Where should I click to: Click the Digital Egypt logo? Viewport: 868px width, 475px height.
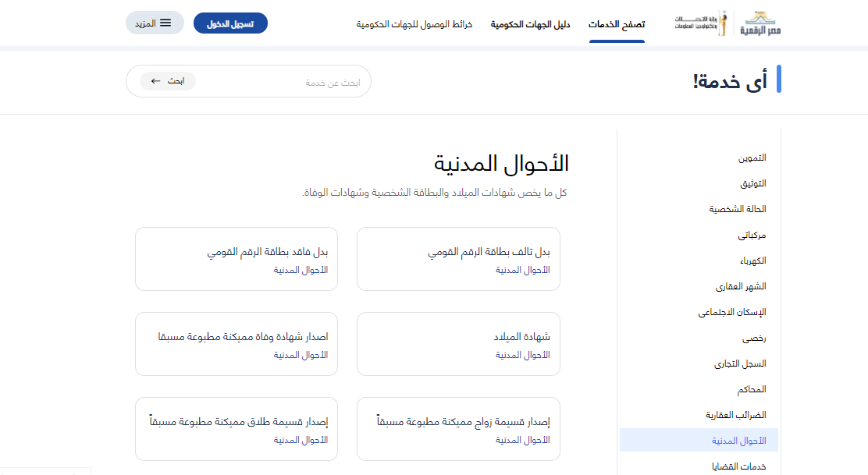pos(760,23)
